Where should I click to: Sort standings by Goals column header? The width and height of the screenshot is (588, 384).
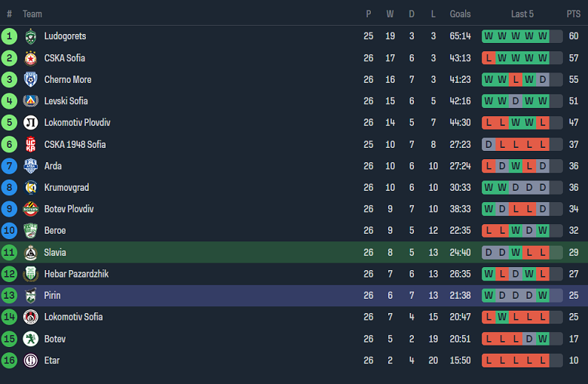coord(460,14)
